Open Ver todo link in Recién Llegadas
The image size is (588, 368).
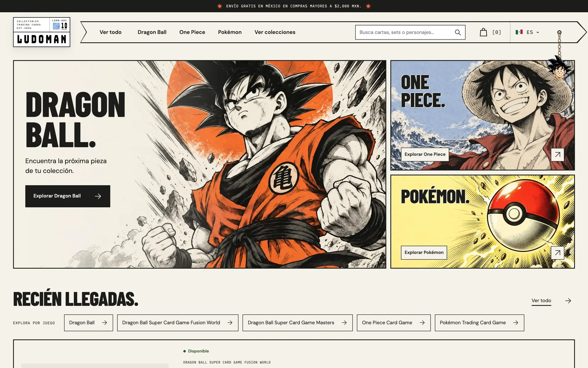click(541, 301)
